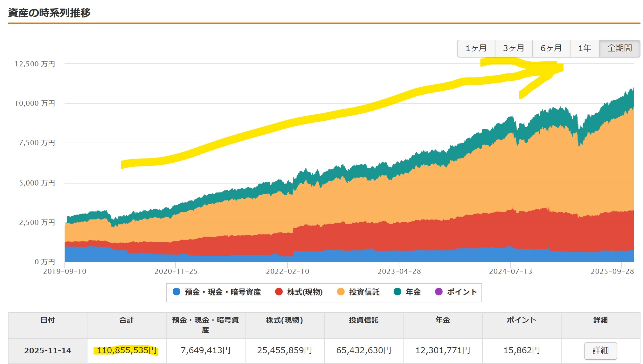Switch chart to 3ヶ月 range

(514, 48)
